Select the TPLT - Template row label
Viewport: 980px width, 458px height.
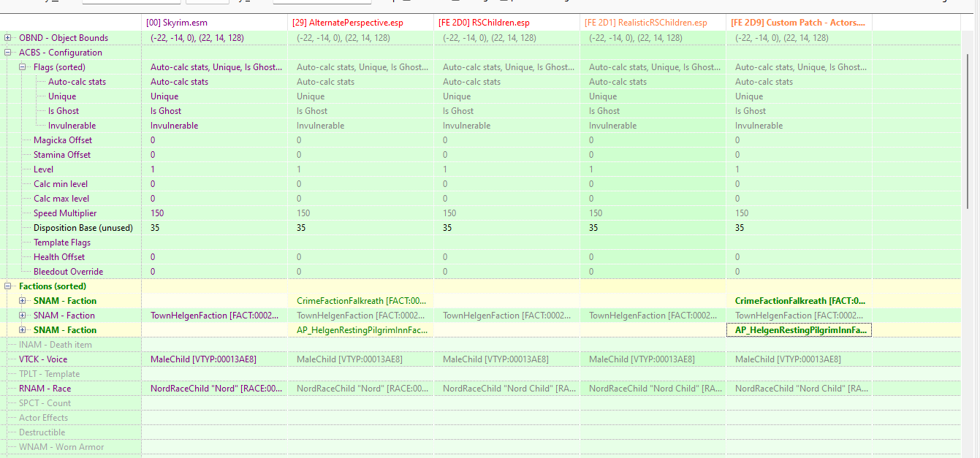click(50, 374)
